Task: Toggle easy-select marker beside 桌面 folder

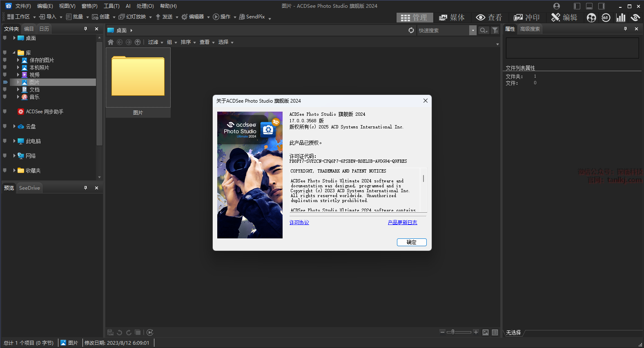Action: 5,38
